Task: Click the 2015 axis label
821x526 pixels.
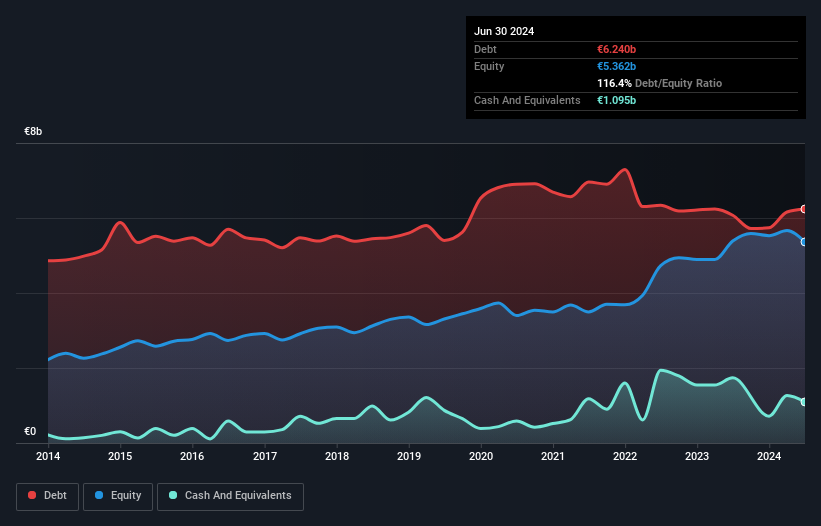Action: [120, 456]
